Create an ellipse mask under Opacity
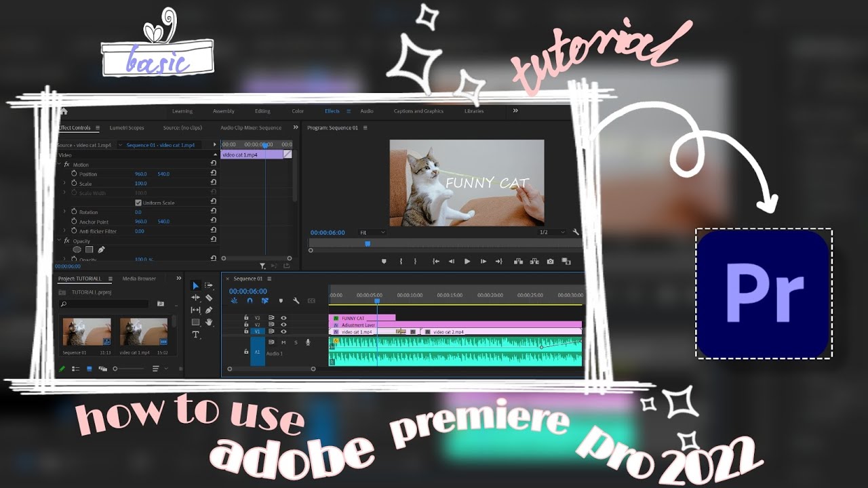 click(x=77, y=249)
